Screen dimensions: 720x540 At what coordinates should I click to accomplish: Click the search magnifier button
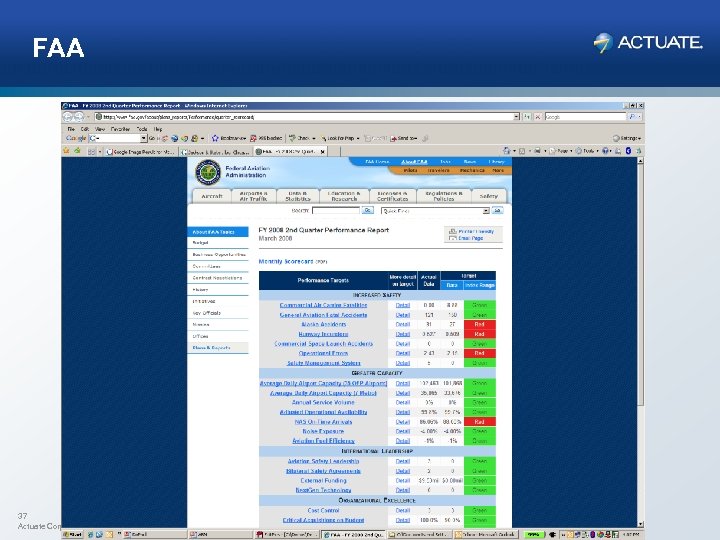[x=633, y=117]
